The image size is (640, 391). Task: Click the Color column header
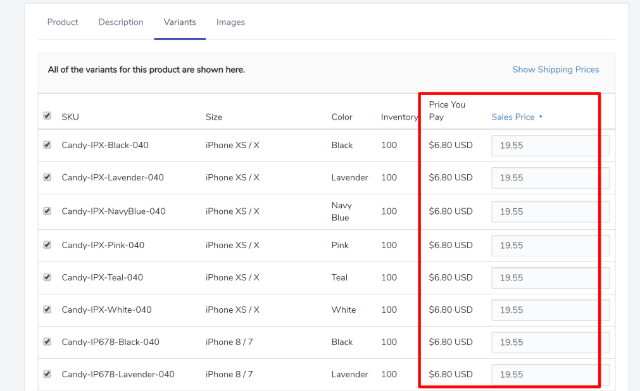coord(342,117)
